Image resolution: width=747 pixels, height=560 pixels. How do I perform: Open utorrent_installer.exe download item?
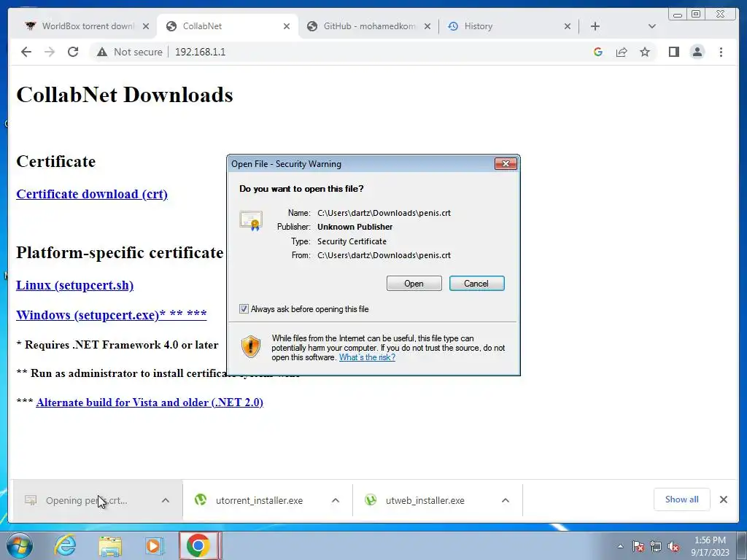pos(258,500)
